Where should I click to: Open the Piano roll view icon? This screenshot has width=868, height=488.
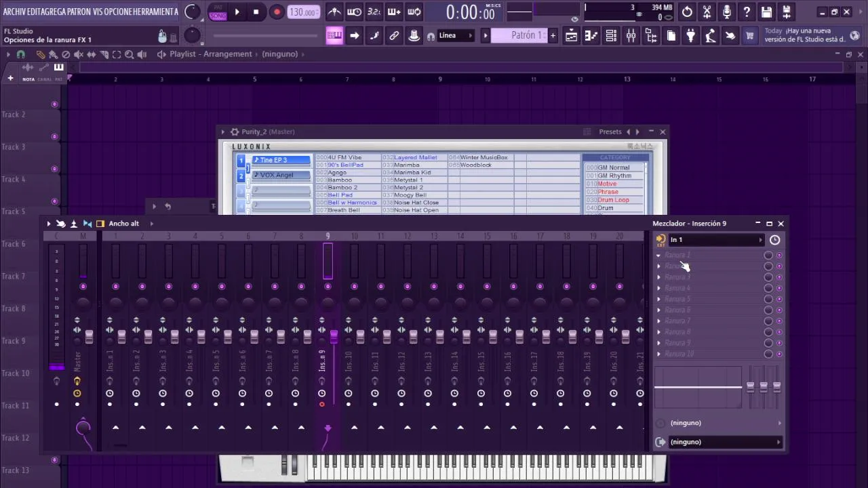[591, 36]
